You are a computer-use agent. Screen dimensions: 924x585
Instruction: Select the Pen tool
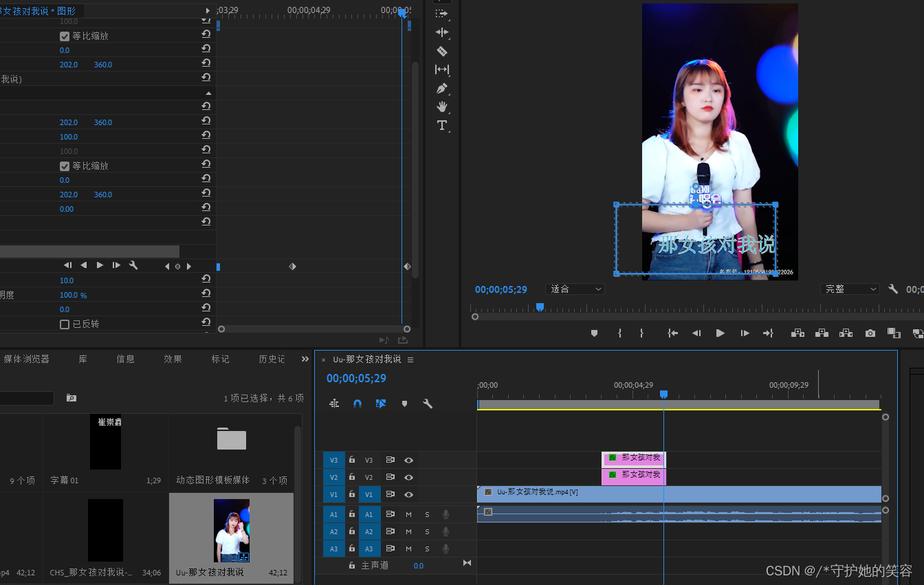(442, 89)
